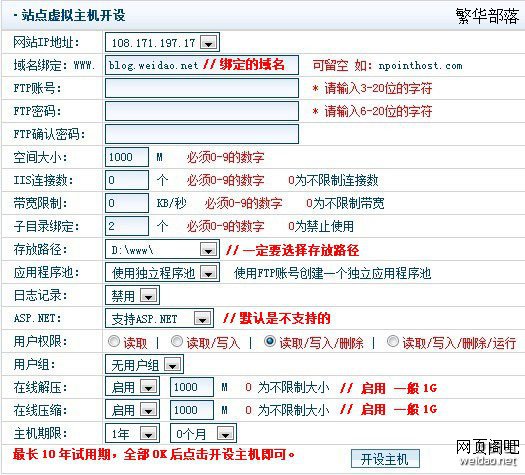The image size is (525, 475).
Task: Click the 空间大小 field showing 1000
Action: 127,157
